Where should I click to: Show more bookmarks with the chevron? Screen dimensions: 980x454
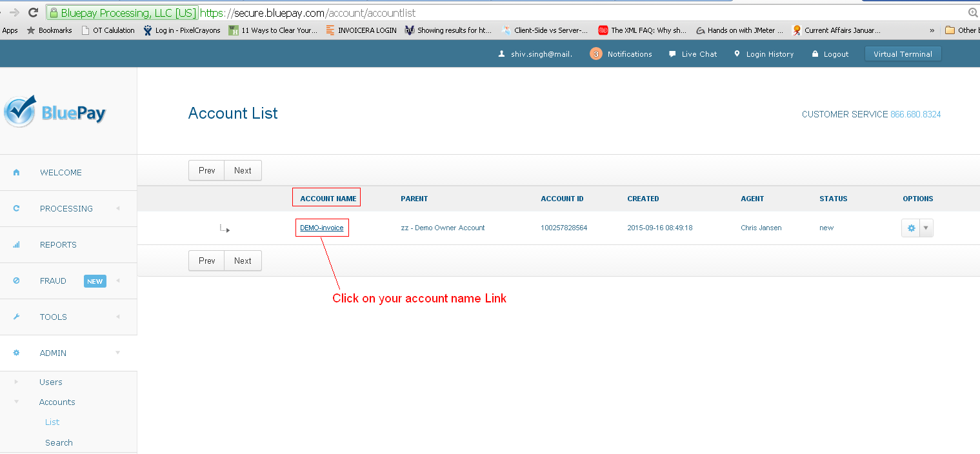(932, 30)
